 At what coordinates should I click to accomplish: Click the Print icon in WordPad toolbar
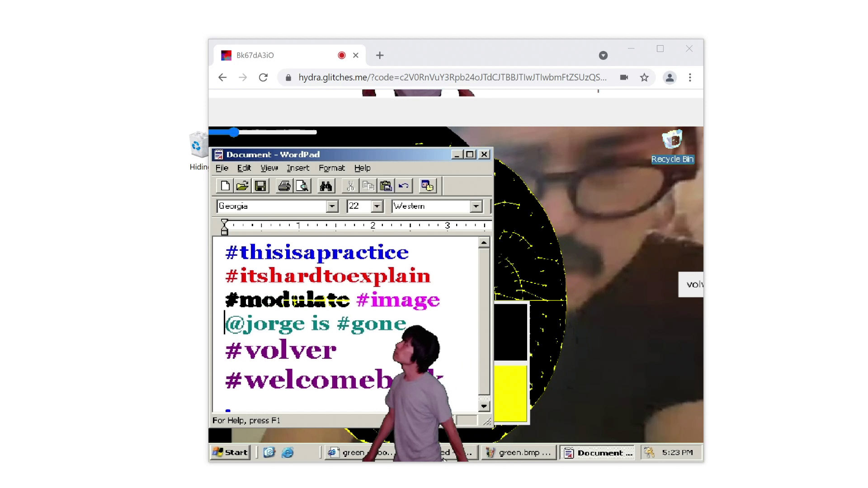click(284, 186)
